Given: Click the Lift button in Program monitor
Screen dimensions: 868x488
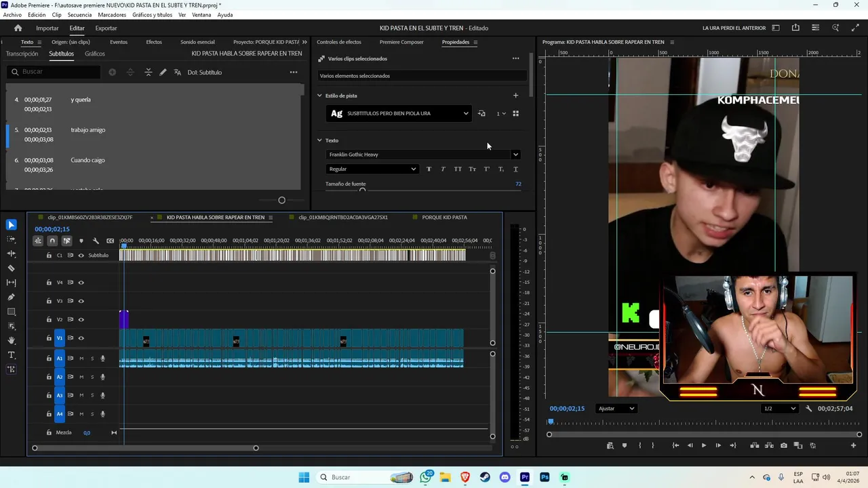Looking at the screenshot, I should tap(755, 445).
